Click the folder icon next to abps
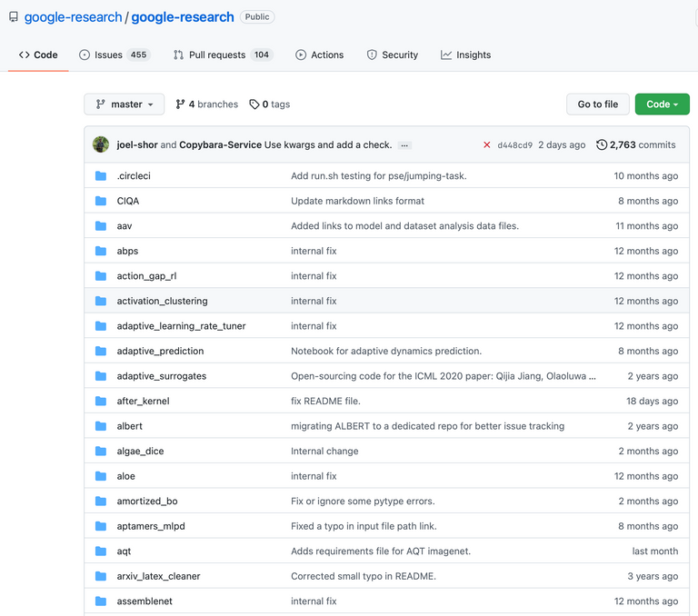The image size is (698, 616). [x=101, y=251]
